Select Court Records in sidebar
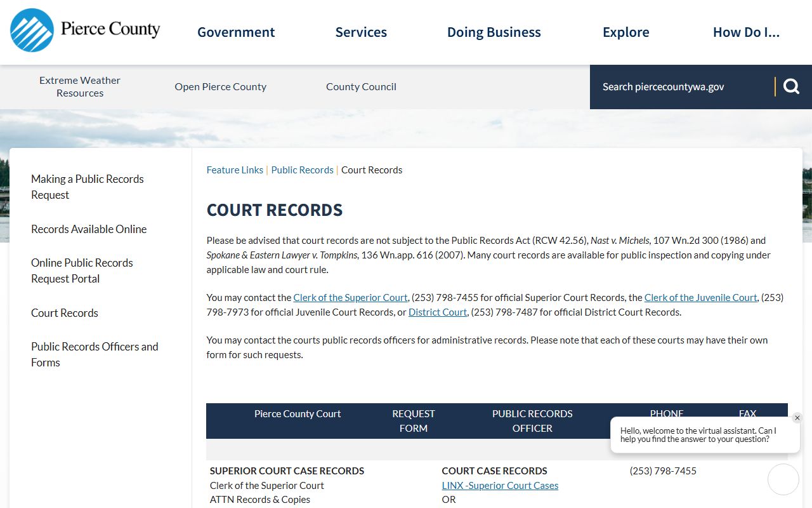This screenshot has width=812, height=508. click(x=65, y=313)
